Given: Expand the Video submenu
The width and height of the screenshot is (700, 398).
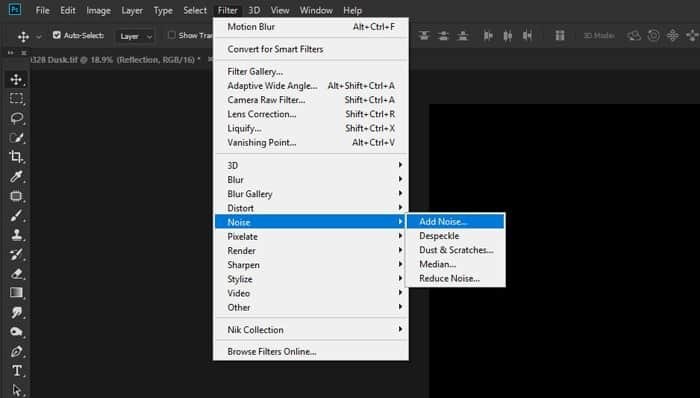Looking at the screenshot, I should pyautogui.click(x=311, y=294).
